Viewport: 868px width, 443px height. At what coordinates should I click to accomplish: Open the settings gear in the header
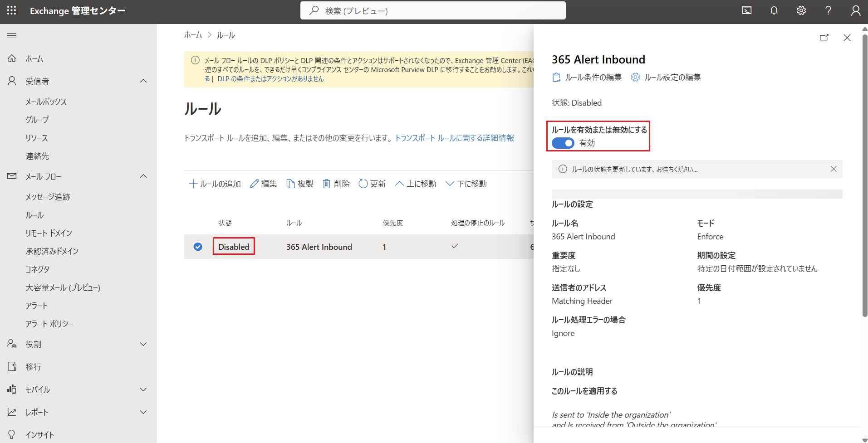(801, 10)
